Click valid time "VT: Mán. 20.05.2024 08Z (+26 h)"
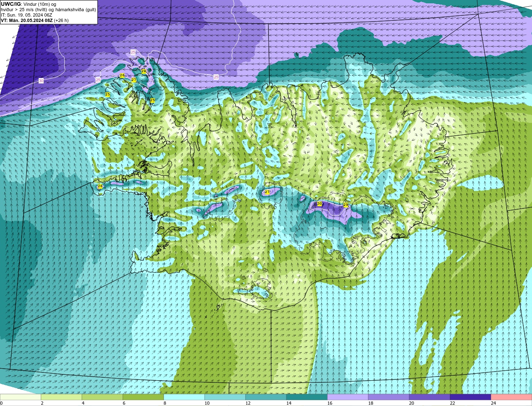 [x=34, y=20]
